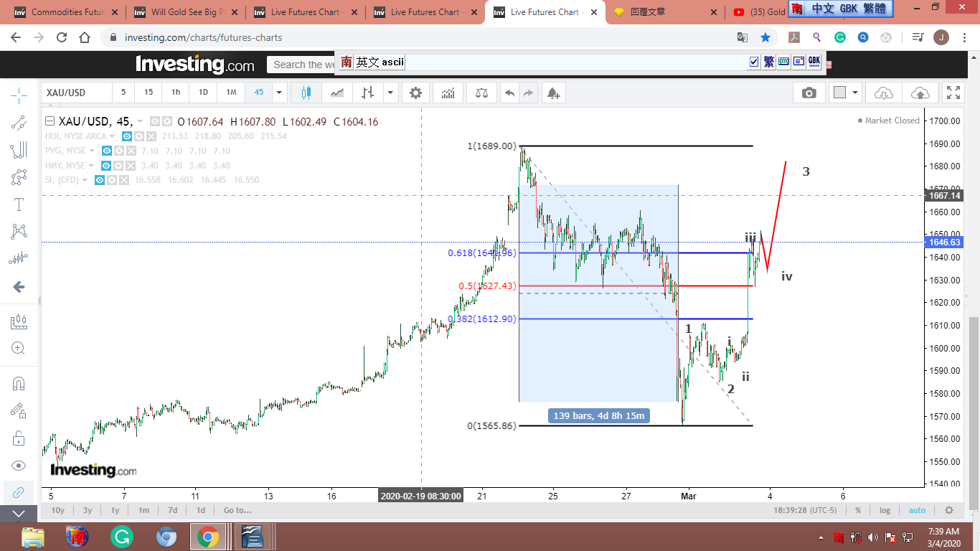Open the indicators panel
The image size is (980, 551).
(x=448, y=93)
